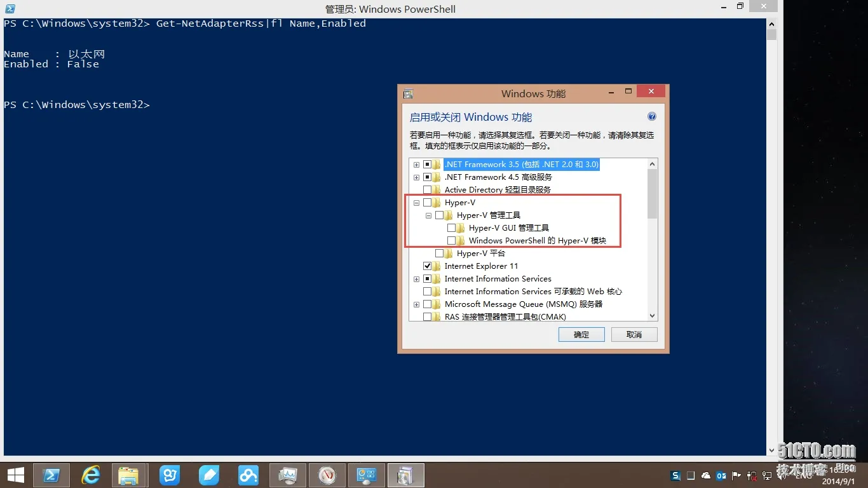Check the Hyper-V 平台 checkbox

point(439,254)
